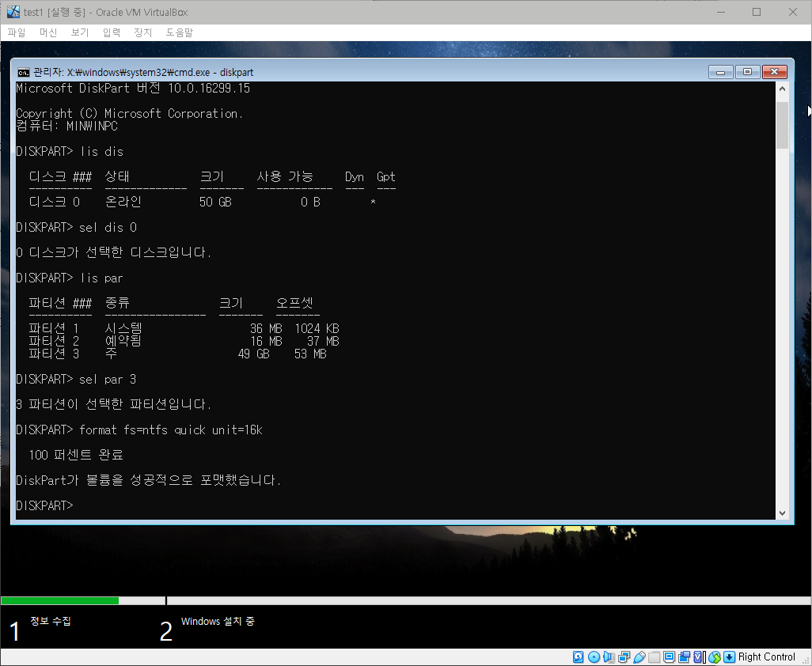812x666 pixels.
Task: Click the shared folders icon in status bar
Action: [654, 657]
